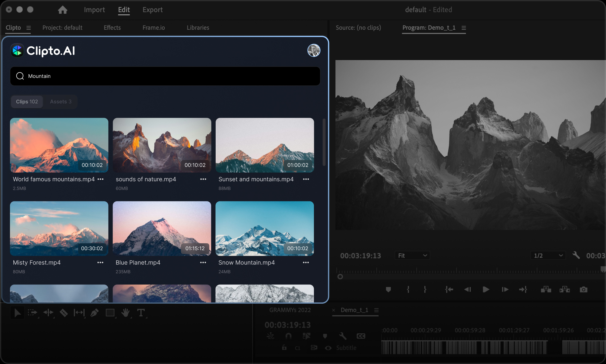Open the Fit zoom level dropdown

click(412, 256)
